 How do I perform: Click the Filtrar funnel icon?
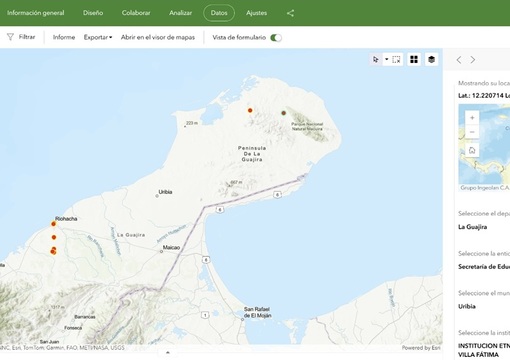click(x=10, y=37)
